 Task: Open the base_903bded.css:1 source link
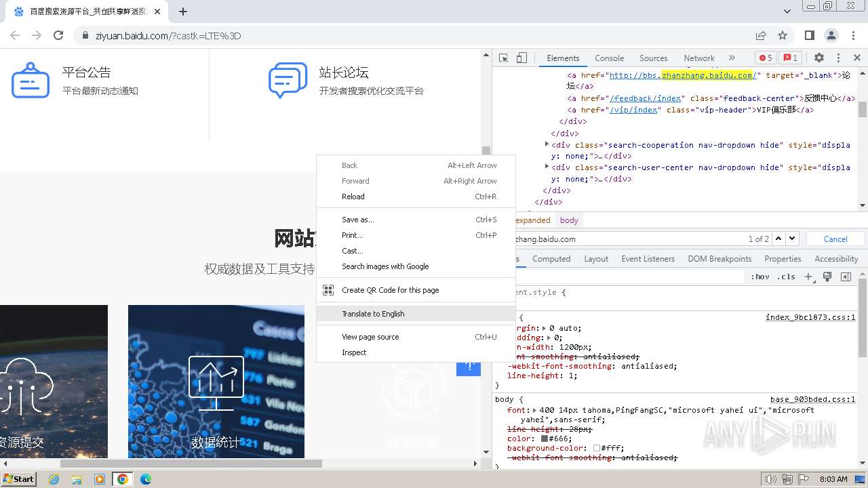pyautogui.click(x=812, y=400)
